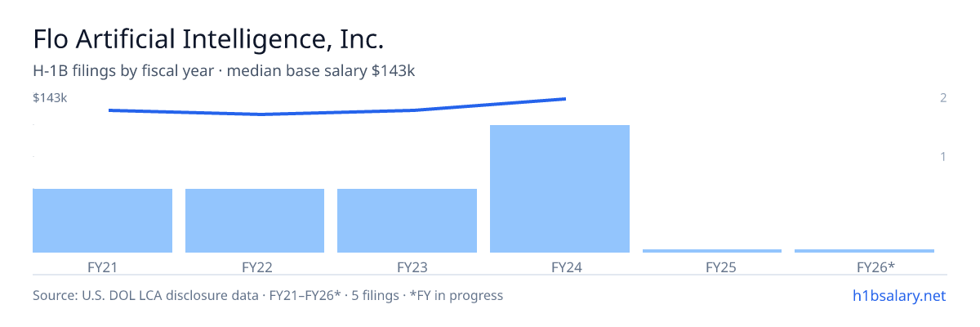Click the right axis value 1
This screenshot has height=327, width=980.
pyautogui.click(x=942, y=156)
